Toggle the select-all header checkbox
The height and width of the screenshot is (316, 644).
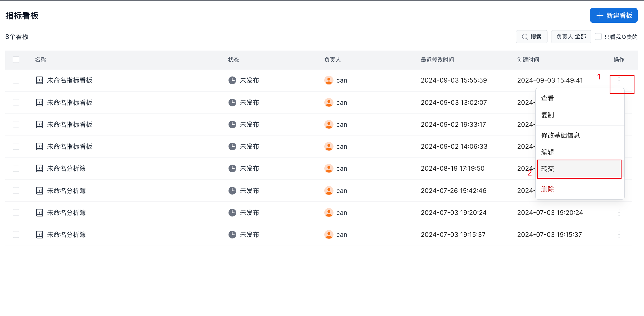point(16,60)
